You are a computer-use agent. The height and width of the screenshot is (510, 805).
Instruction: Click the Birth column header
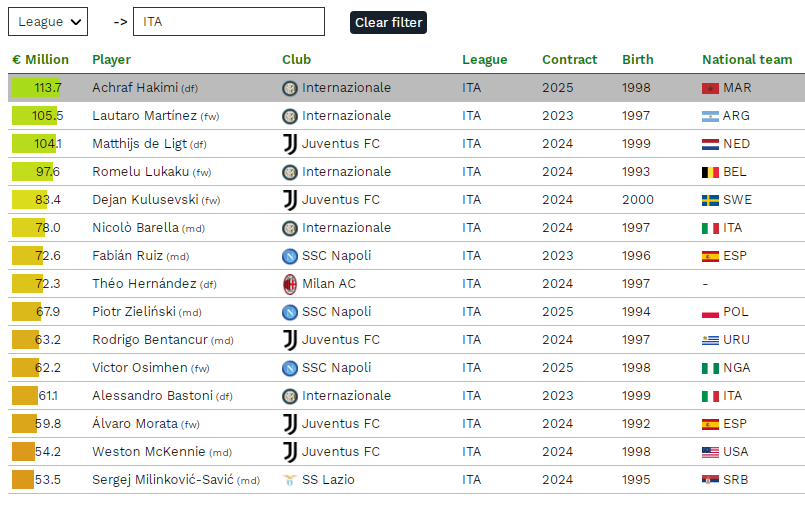pos(638,60)
